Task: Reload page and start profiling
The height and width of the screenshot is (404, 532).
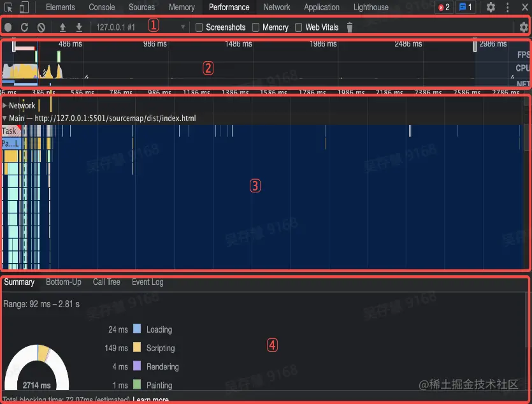Action: click(x=24, y=27)
